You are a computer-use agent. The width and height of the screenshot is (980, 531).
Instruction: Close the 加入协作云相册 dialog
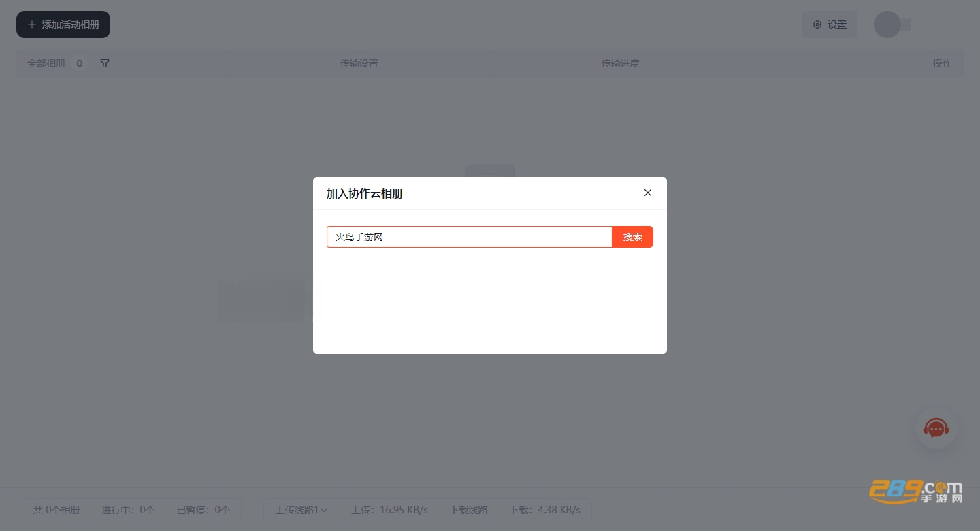(648, 193)
